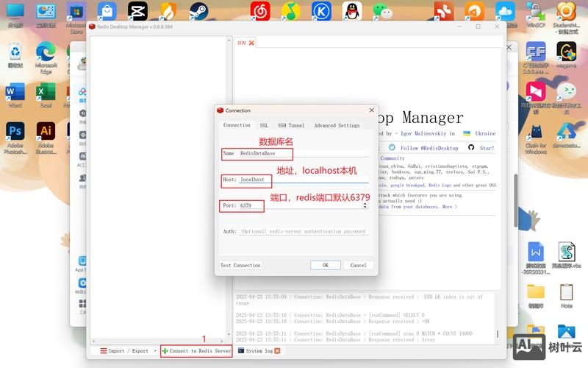588x368 pixels.
Task: Cancel the connection dialog
Action: pyautogui.click(x=358, y=265)
